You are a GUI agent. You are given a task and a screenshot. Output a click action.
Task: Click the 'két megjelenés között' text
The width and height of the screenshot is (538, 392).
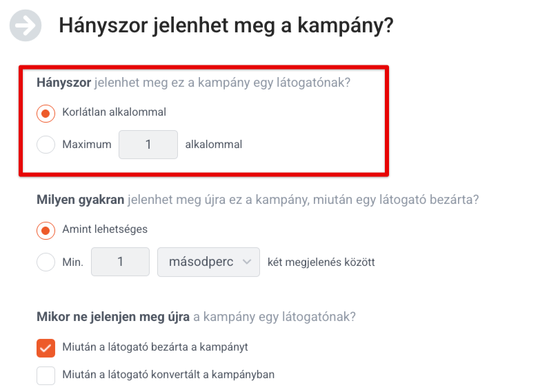[321, 262]
